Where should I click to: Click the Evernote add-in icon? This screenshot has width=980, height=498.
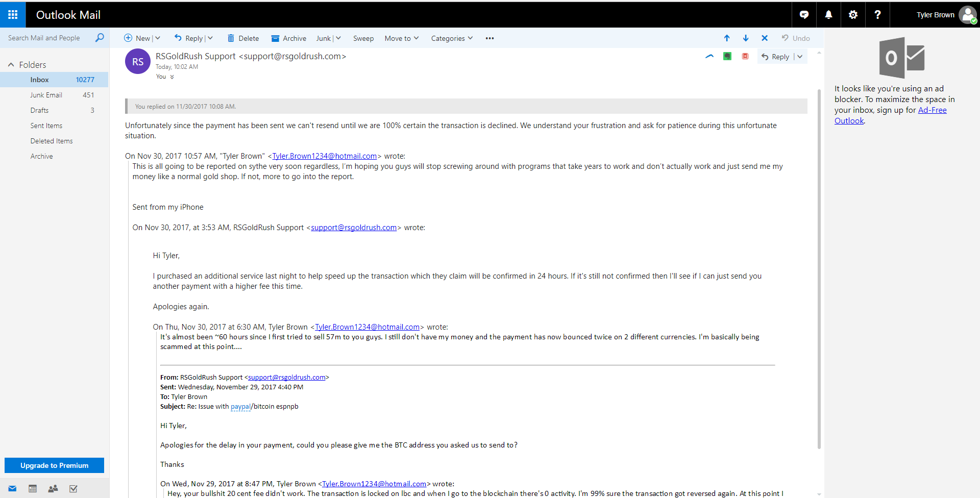click(727, 57)
